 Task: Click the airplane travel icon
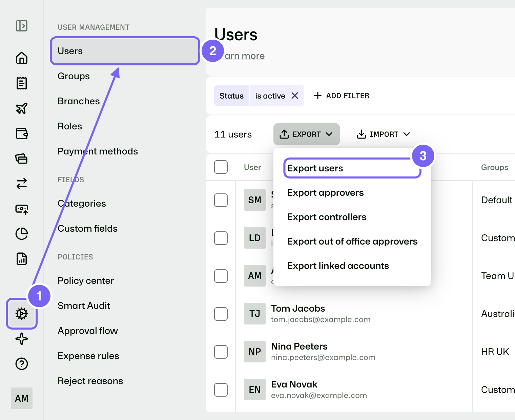[x=22, y=108]
